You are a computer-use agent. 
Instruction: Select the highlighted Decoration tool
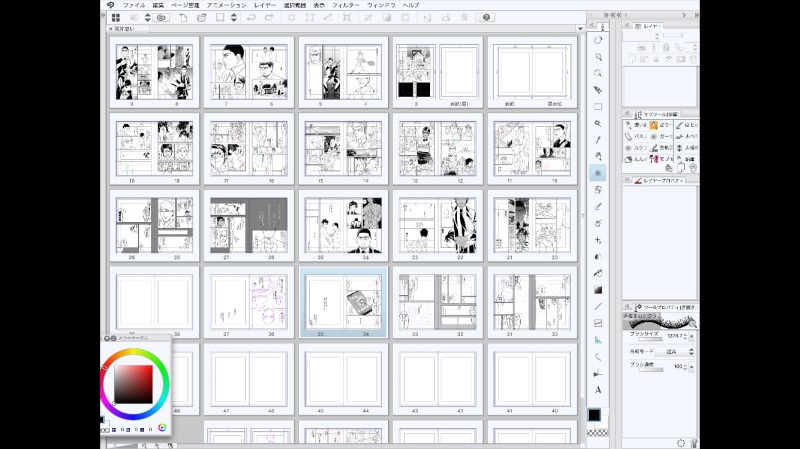coord(598,173)
